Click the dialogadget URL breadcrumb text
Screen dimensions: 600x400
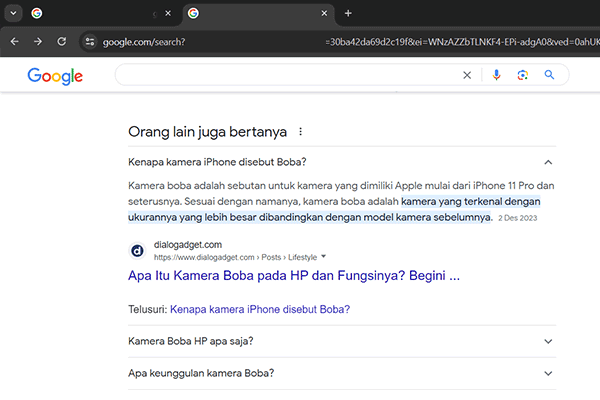[235, 257]
